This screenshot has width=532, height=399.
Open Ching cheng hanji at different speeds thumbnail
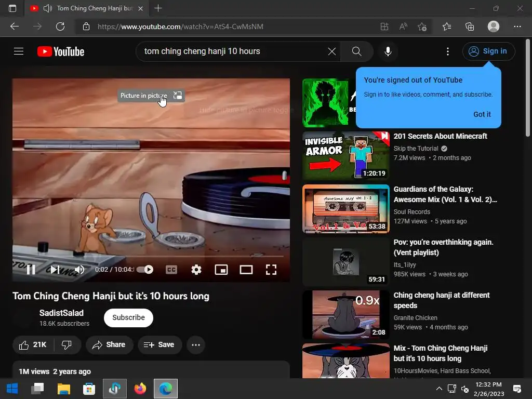point(345,314)
